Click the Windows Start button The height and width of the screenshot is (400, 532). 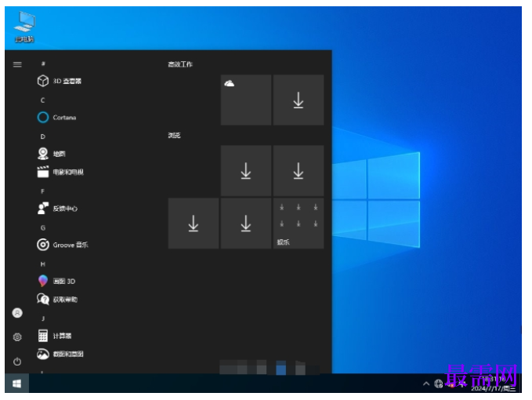(16, 384)
